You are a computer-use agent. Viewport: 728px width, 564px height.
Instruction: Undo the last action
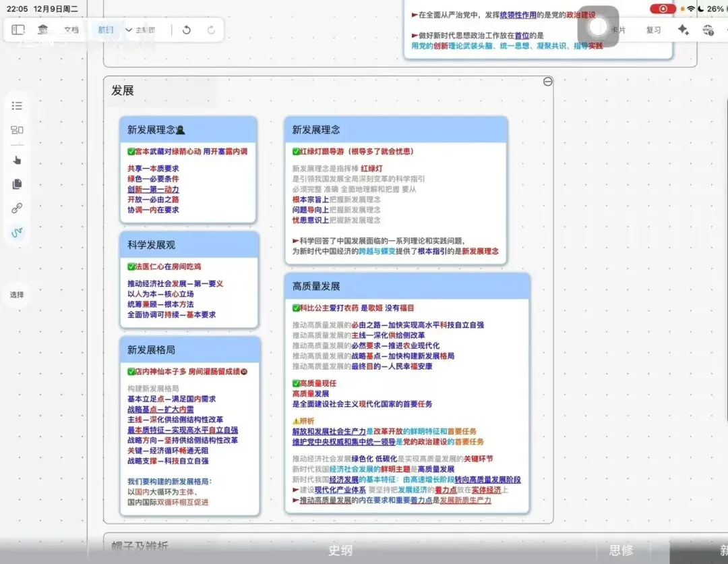point(187,30)
